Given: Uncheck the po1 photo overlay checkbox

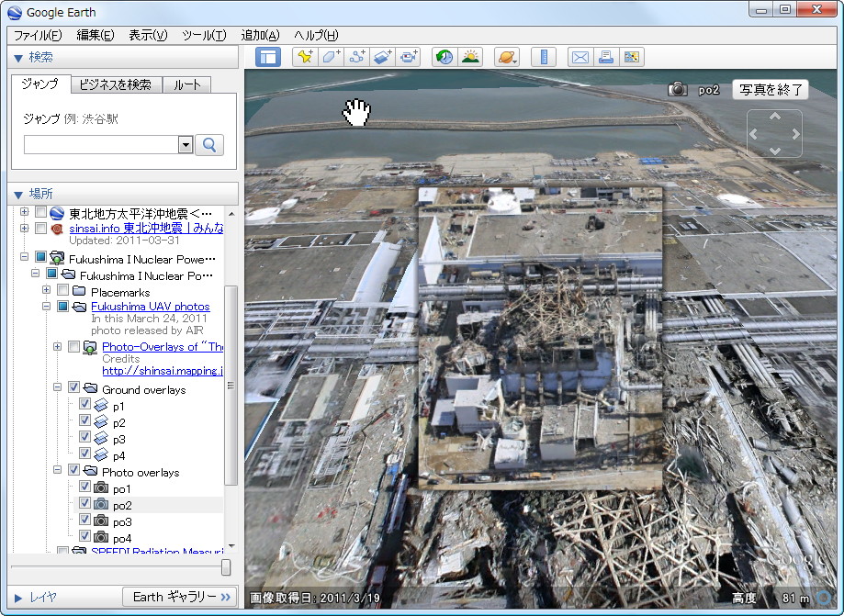Looking at the screenshot, I should [x=85, y=488].
